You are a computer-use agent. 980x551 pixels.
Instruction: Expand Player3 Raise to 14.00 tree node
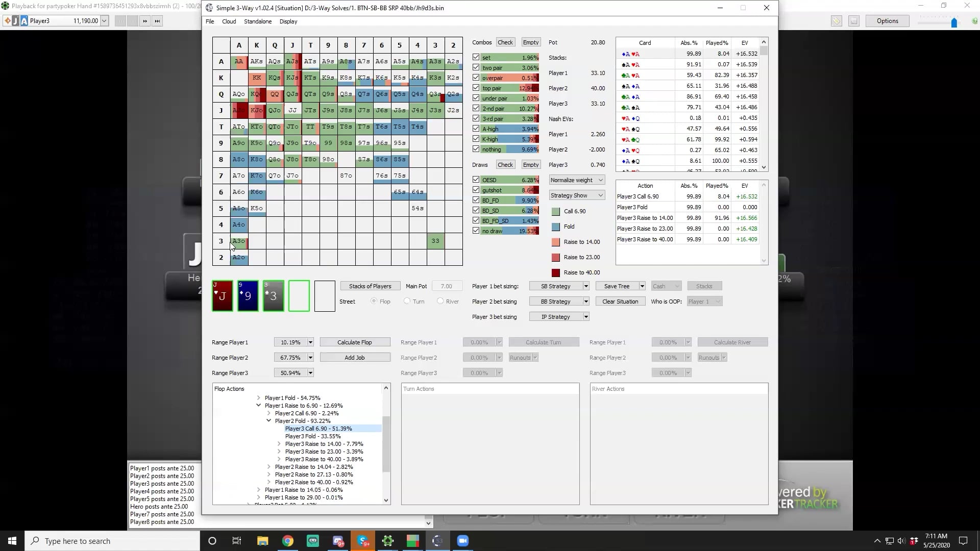click(x=279, y=444)
